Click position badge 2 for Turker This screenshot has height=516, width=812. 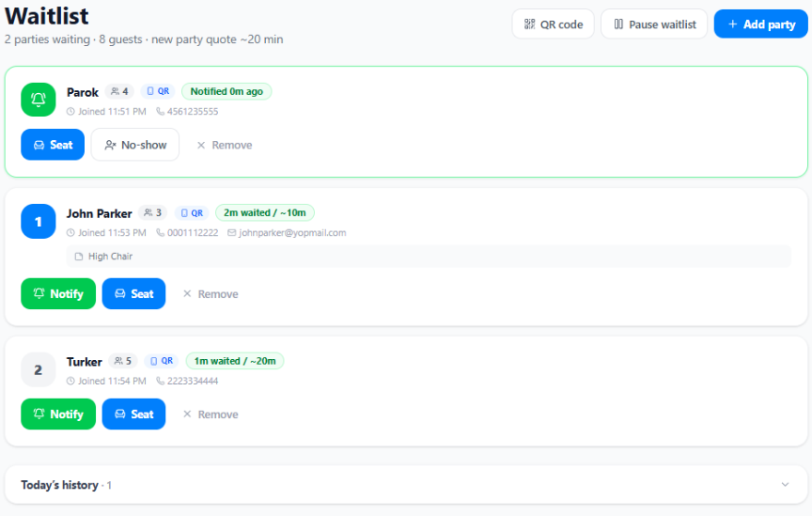(x=39, y=370)
